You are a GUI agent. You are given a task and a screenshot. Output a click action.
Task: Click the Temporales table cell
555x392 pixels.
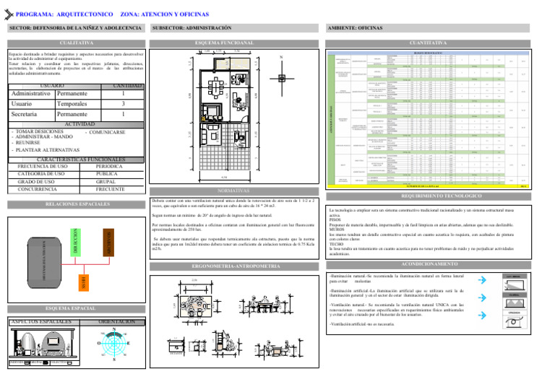click(x=78, y=104)
